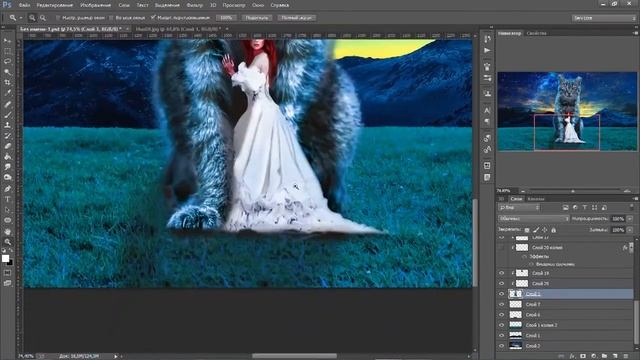Click the Zoom Out option icon

[42, 18]
